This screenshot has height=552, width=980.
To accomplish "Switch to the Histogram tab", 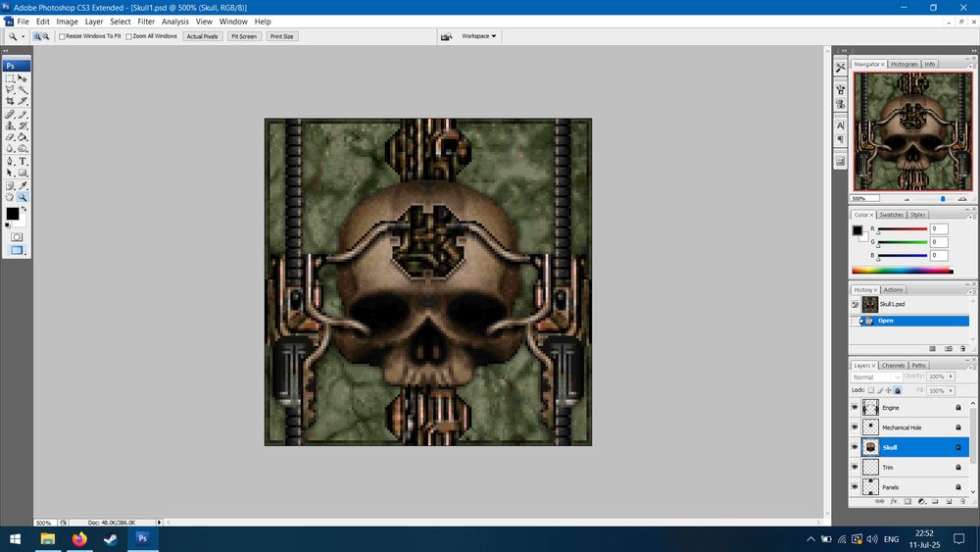I will click(x=905, y=64).
